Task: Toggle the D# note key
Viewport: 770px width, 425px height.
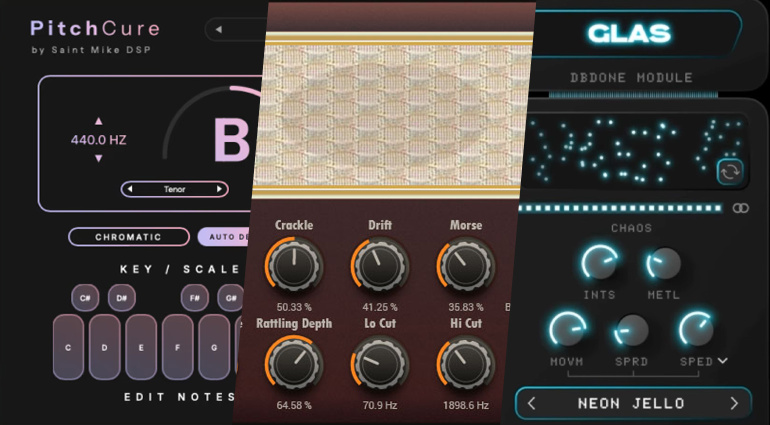Action: click(122, 298)
